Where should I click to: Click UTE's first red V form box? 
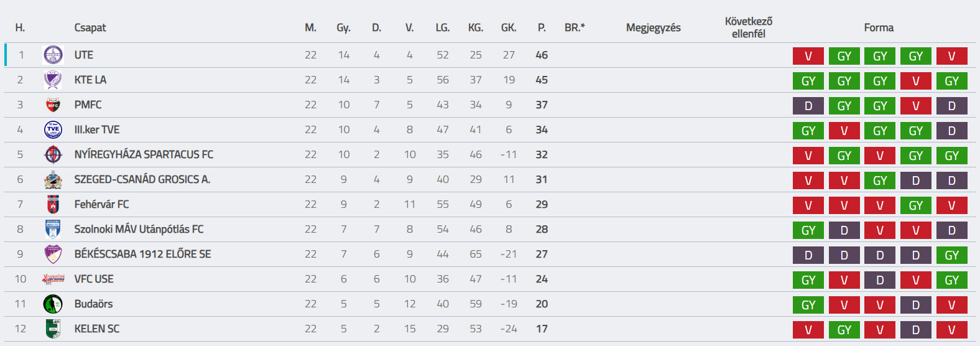point(808,56)
